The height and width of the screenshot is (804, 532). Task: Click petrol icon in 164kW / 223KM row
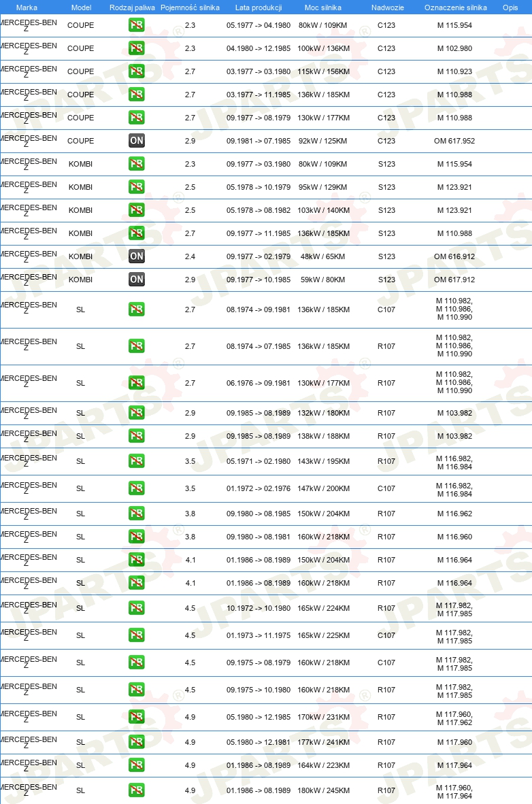[x=137, y=765]
